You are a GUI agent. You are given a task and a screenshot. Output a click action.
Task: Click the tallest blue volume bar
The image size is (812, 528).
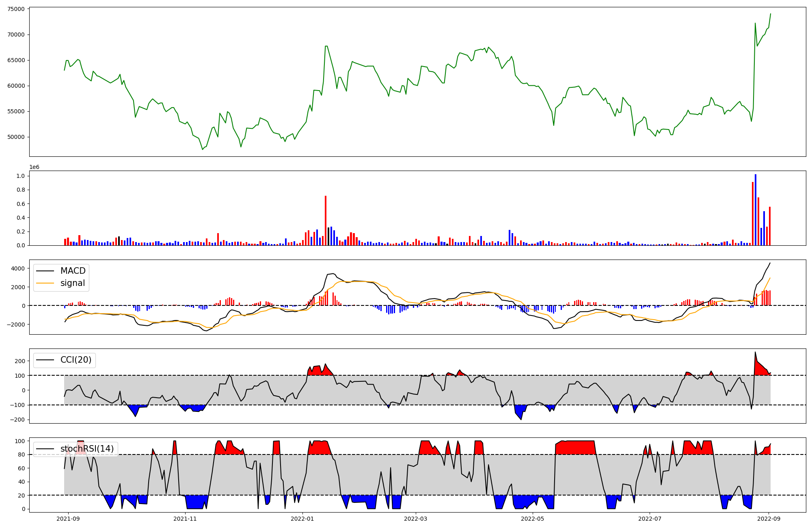pos(756,209)
